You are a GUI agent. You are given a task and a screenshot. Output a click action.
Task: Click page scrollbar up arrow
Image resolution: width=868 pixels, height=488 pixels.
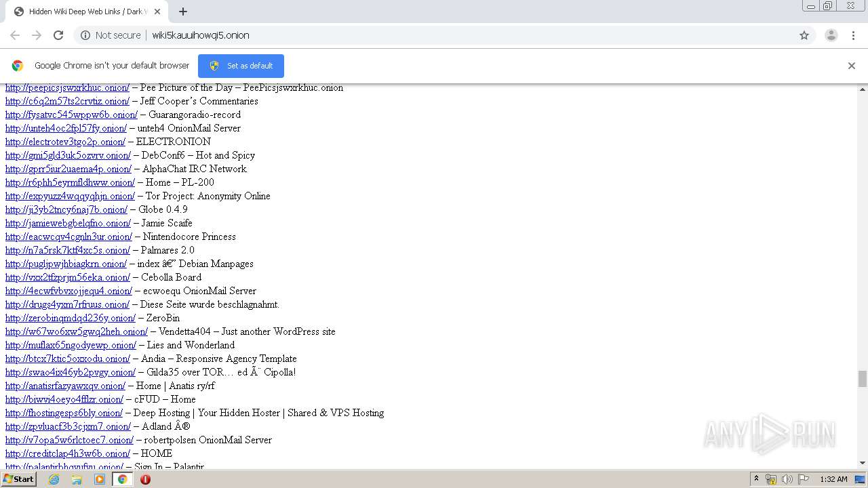point(863,89)
